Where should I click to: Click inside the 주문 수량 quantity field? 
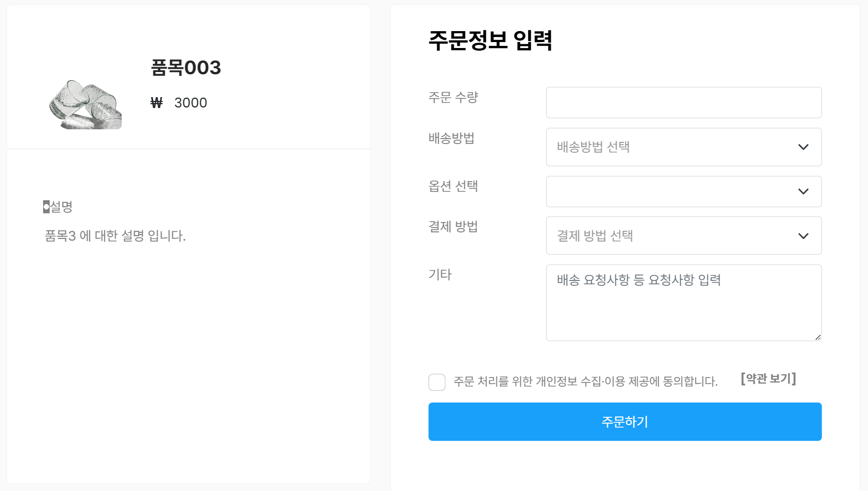(x=683, y=102)
